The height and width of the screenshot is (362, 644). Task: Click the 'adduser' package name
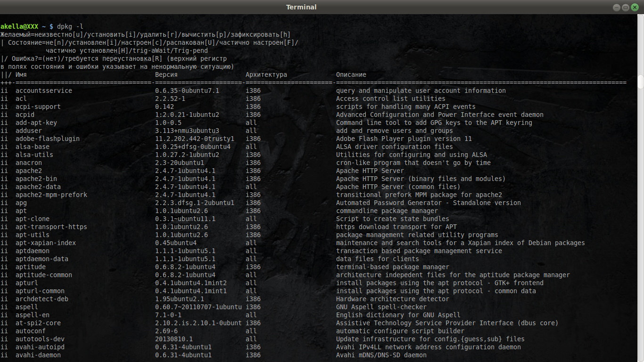[29, 131]
